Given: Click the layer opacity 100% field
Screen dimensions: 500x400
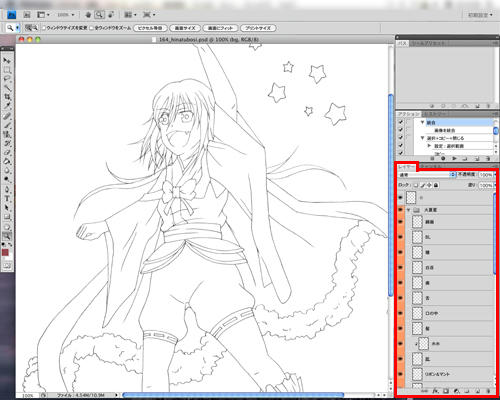Looking at the screenshot, I should (x=486, y=175).
